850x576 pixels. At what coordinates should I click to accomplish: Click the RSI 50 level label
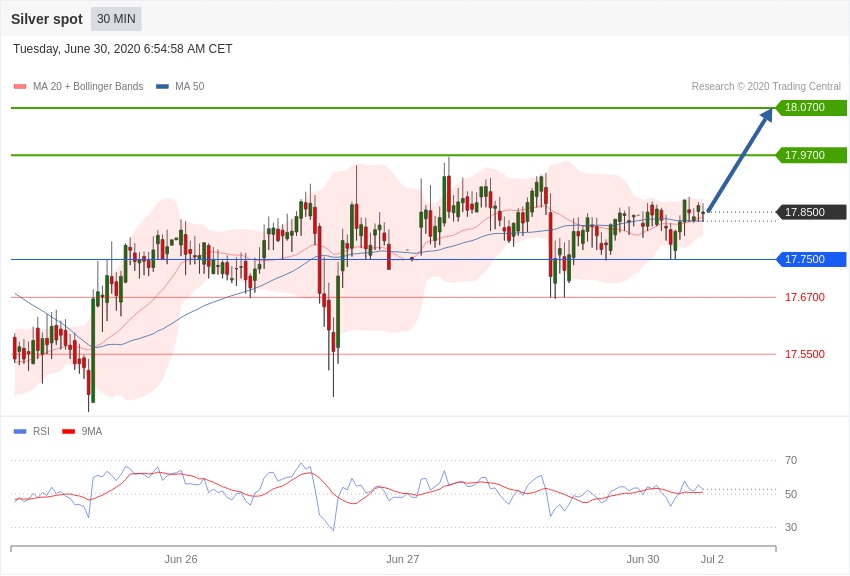(791, 494)
